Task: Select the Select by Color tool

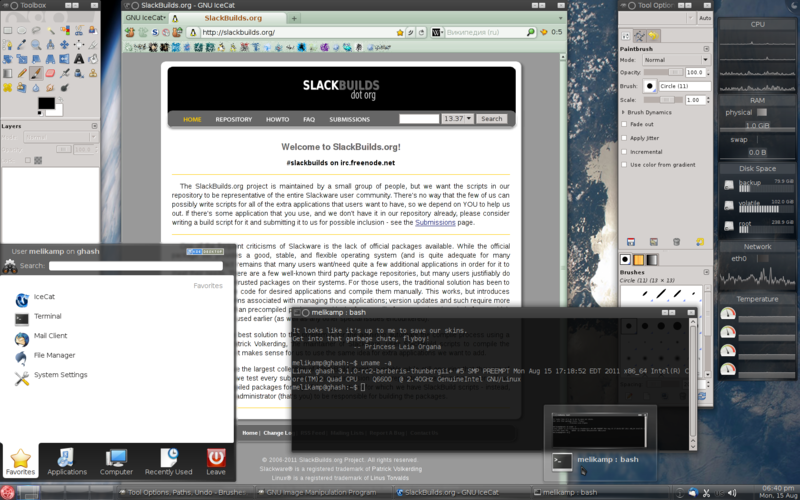Action: 64,30
